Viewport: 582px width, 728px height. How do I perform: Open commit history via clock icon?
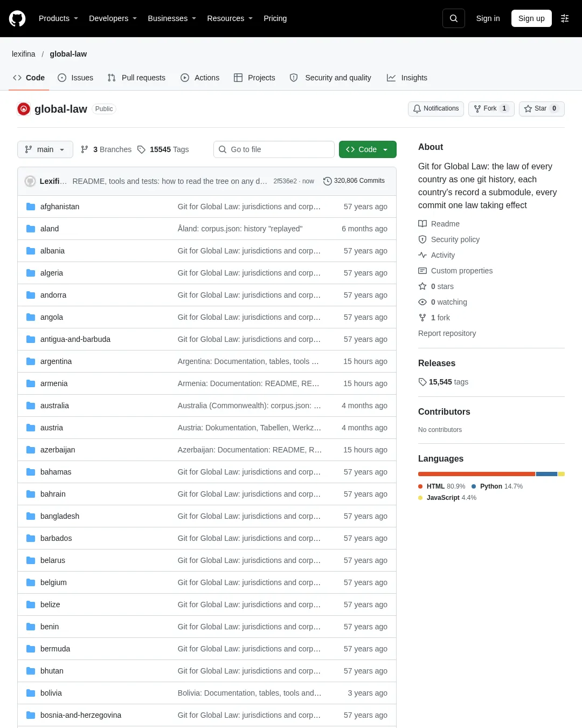[327, 181]
